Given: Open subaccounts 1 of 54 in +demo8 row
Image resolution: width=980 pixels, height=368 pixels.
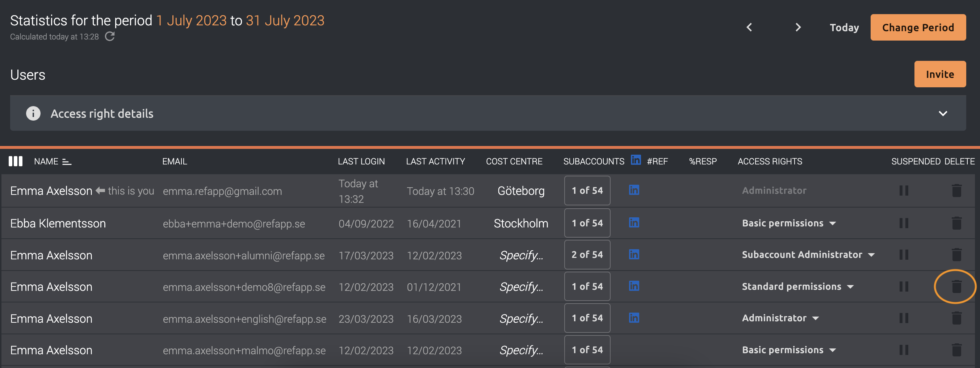Looking at the screenshot, I should [587, 287].
